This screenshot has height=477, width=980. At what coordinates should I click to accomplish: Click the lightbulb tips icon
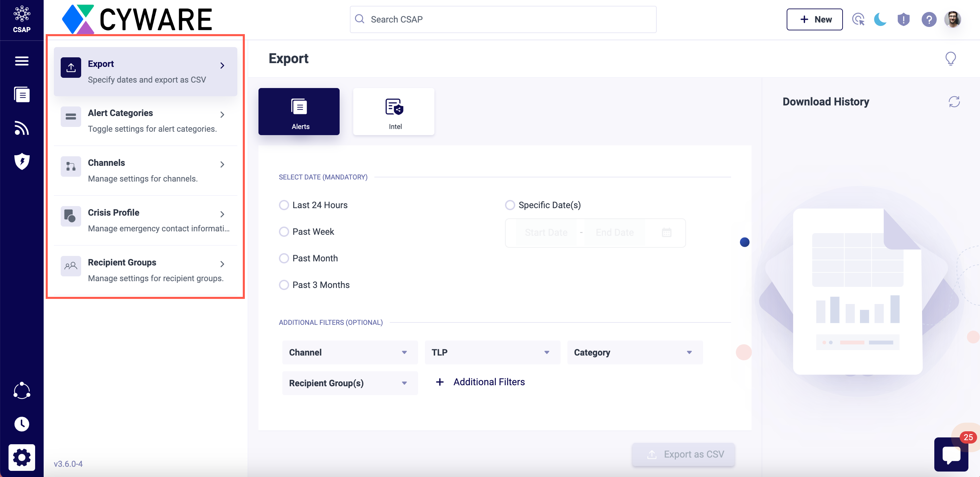coord(950,59)
